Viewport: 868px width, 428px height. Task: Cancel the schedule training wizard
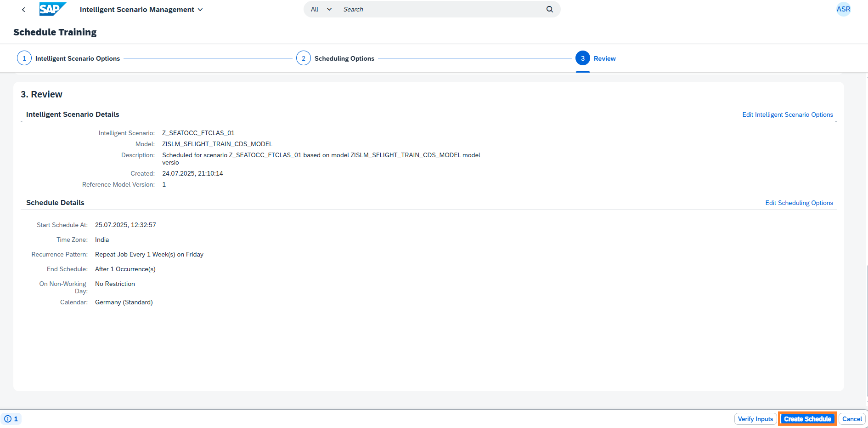point(851,419)
